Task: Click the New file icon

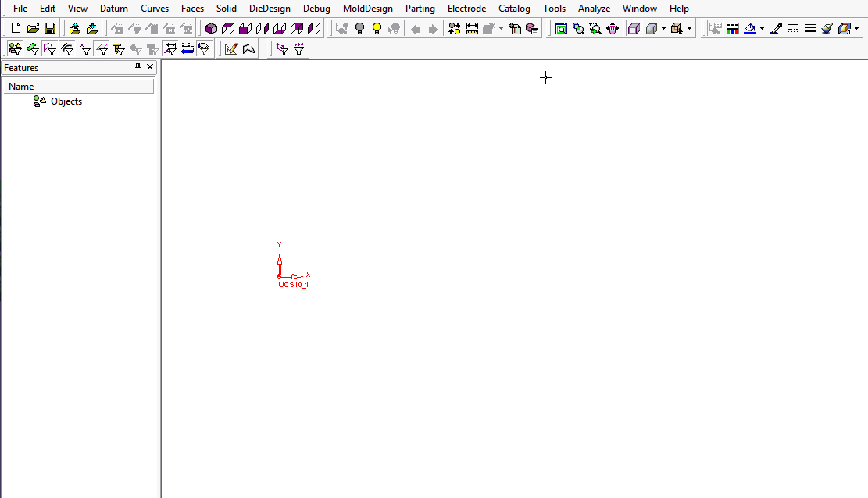Action: (x=16, y=29)
